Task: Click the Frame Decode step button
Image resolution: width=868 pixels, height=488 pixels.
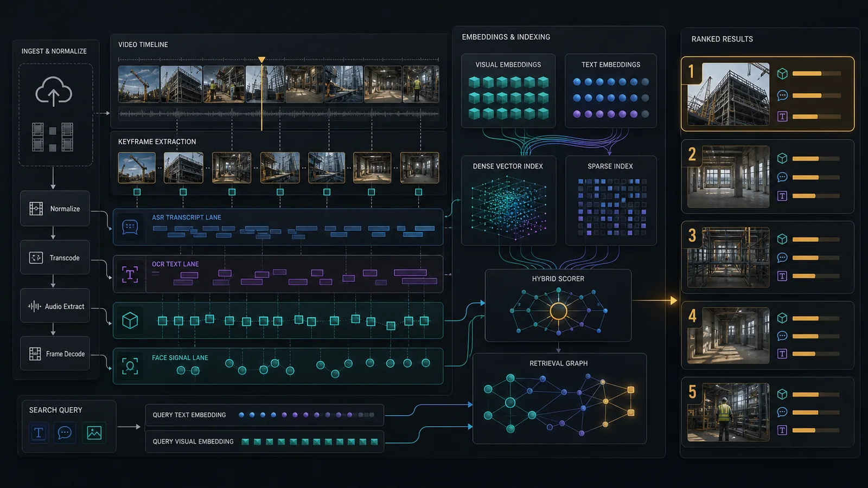Action: click(x=55, y=354)
